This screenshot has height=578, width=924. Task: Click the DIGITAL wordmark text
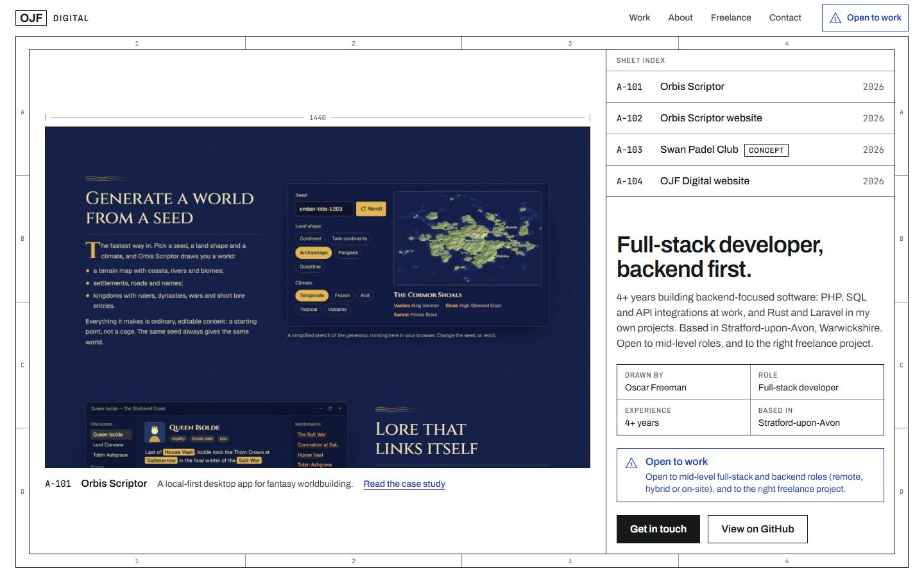click(x=71, y=18)
